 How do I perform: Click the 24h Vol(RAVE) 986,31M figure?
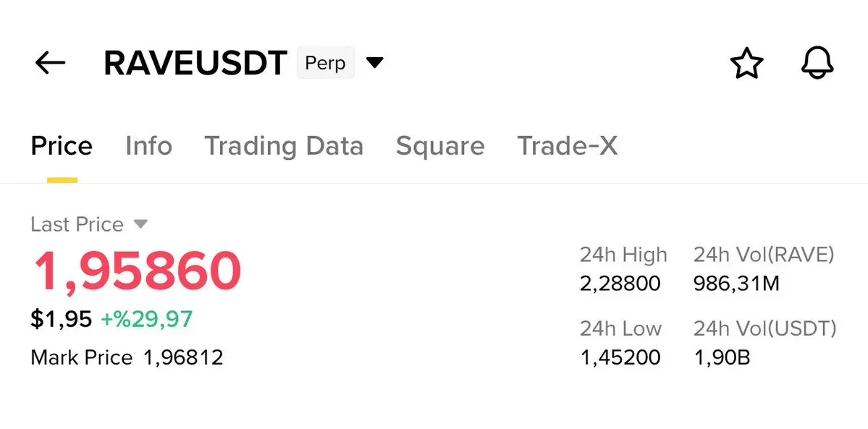[x=736, y=283]
